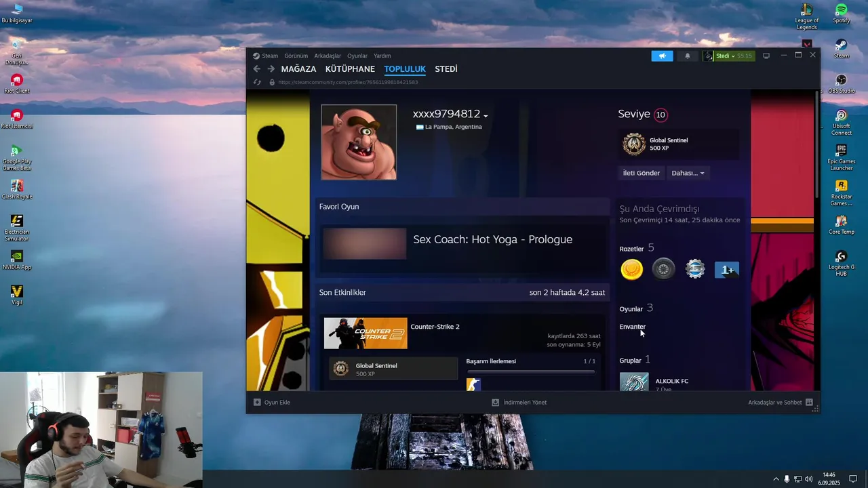The height and width of the screenshot is (488, 868).
Task: Click the level 10 badge circle
Action: (660, 115)
